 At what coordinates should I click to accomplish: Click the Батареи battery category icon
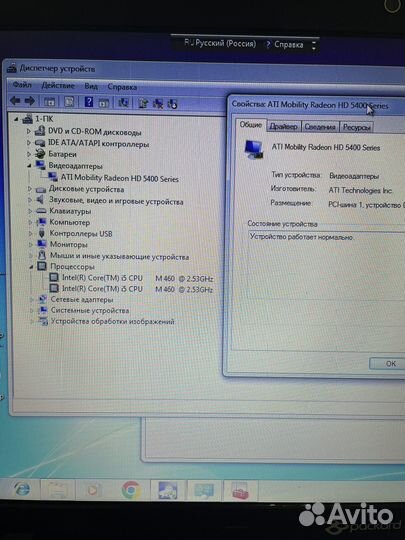point(40,154)
